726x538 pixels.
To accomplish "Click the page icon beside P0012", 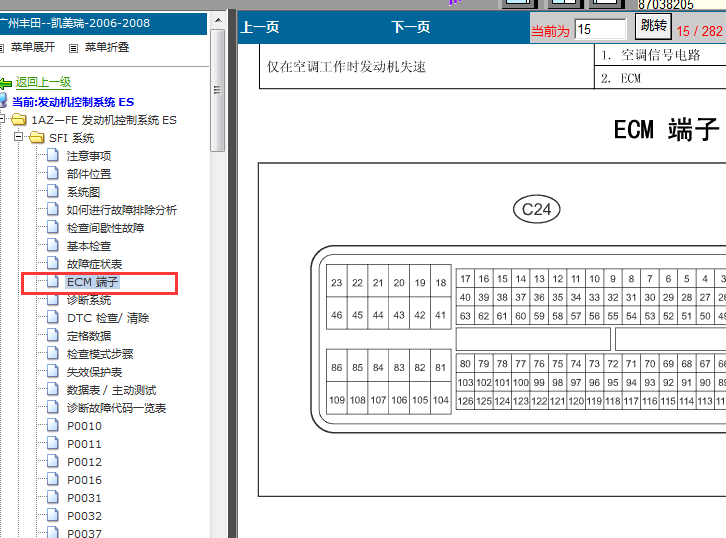I will [x=53, y=462].
